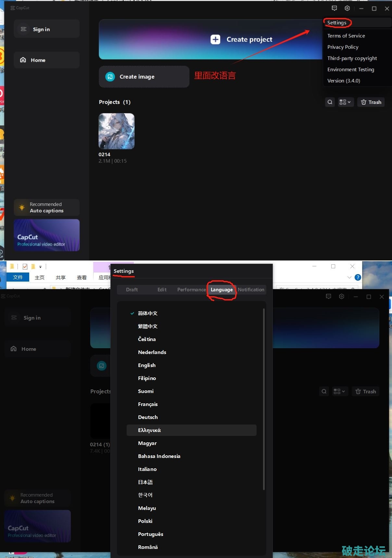Click the teal Create image icon in the upper window
Viewport: 392px width, 558px height.
(x=110, y=77)
